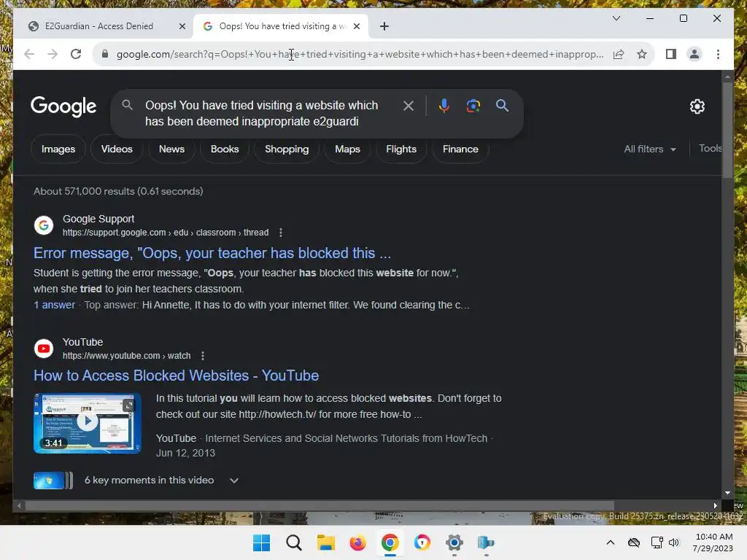Open File Explorer from the taskbar

(x=326, y=542)
